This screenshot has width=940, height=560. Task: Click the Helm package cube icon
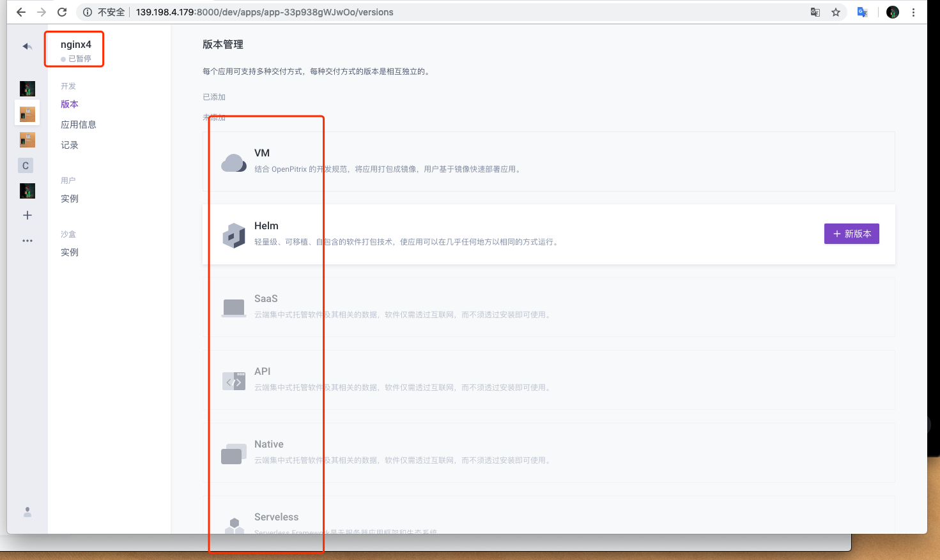[x=234, y=234]
